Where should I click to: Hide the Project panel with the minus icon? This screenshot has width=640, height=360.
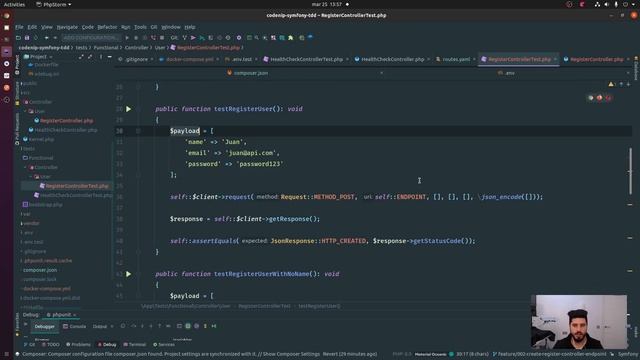pos(109,57)
